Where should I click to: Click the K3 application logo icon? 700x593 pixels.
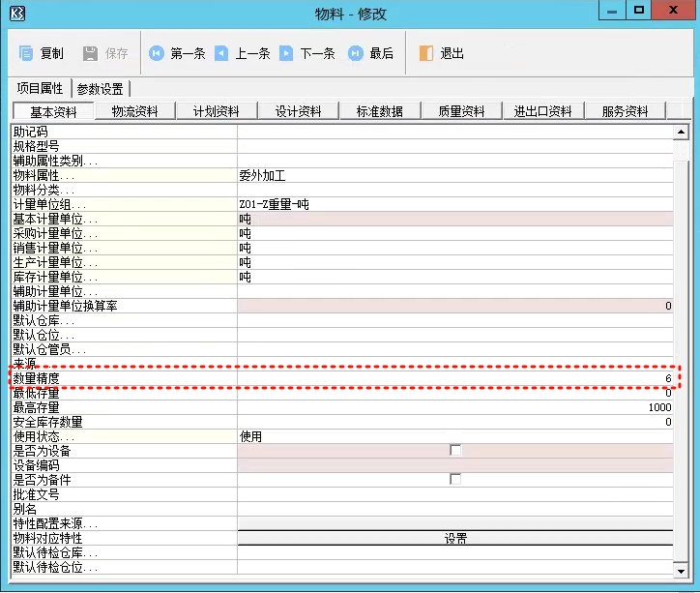(x=17, y=14)
